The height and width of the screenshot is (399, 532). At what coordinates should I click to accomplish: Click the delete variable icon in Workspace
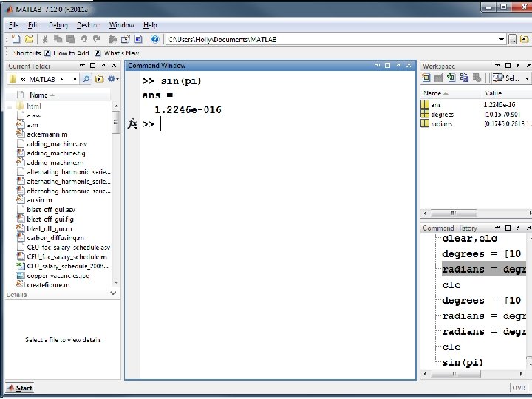pos(477,78)
